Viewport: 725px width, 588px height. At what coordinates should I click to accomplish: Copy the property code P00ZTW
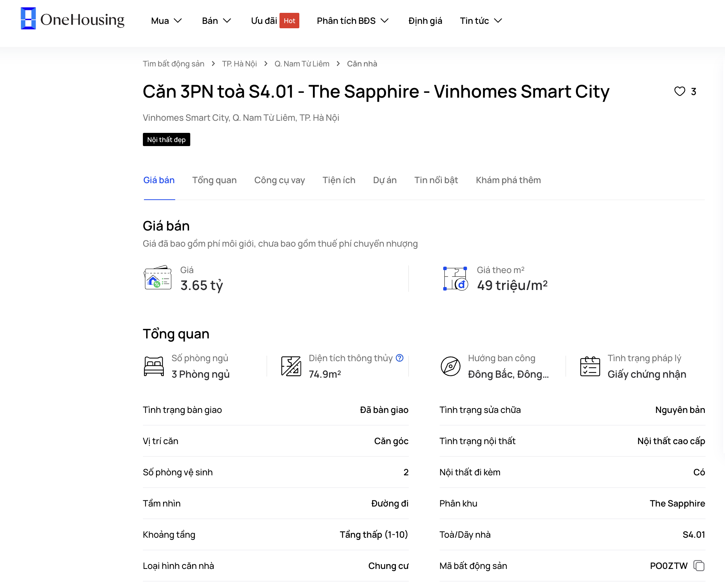click(699, 566)
